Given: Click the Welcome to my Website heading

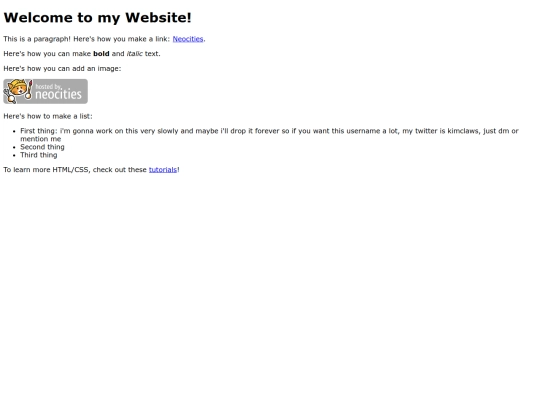Looking at the screenshot, I should coord(97,18).
